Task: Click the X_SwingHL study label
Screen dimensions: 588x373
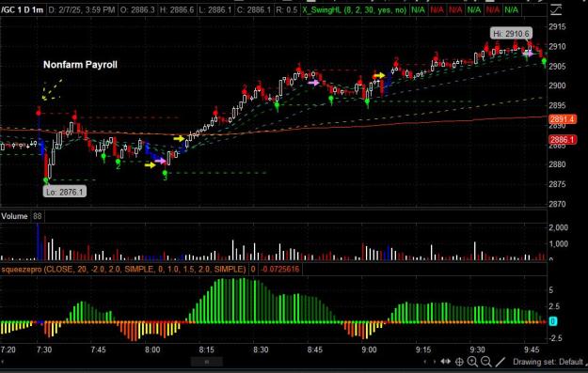Action: (354, 9)
